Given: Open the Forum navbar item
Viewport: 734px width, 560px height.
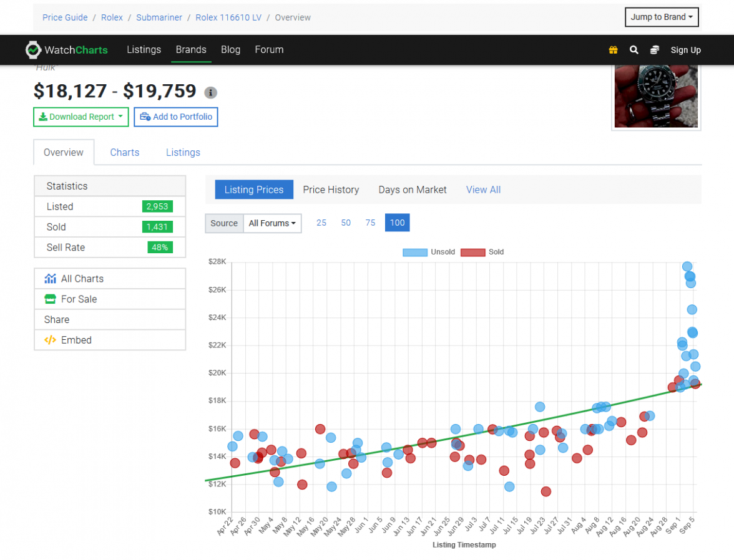Looking at the screenshot, I should click(x=269, y=50).
